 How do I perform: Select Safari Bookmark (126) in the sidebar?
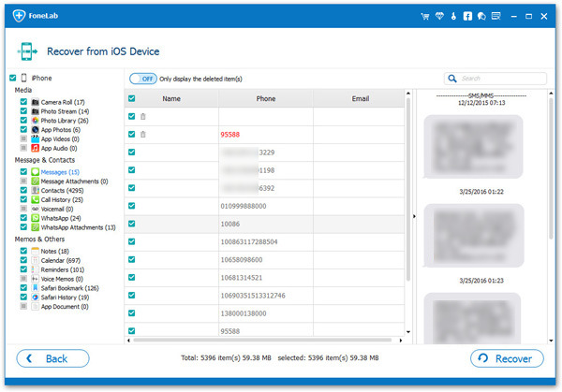coord(69,288)
